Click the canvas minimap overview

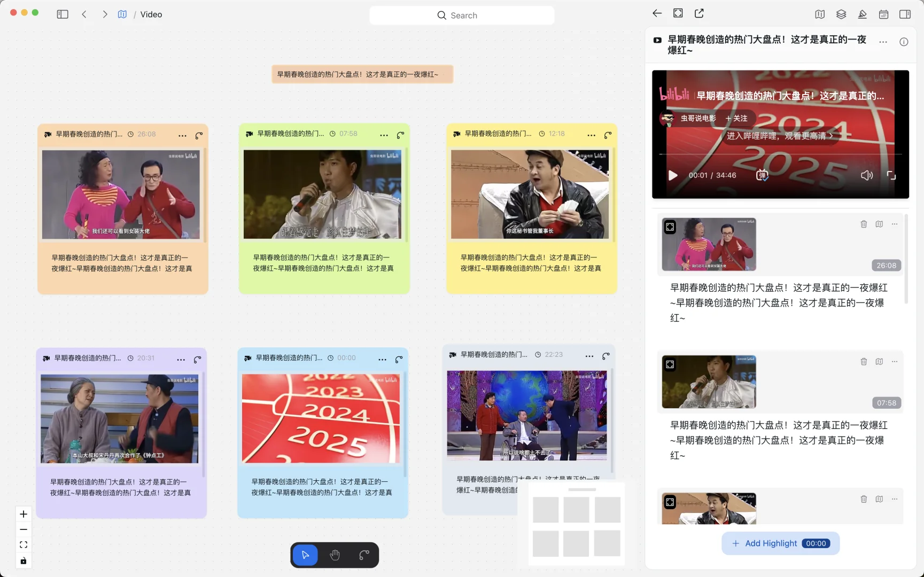[x=576, y=524]
